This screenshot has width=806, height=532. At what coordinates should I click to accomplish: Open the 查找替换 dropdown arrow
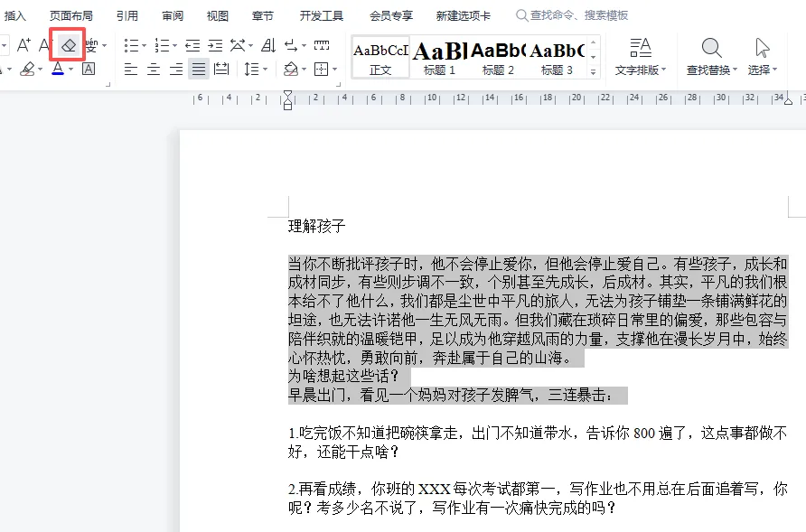point(735,70)
